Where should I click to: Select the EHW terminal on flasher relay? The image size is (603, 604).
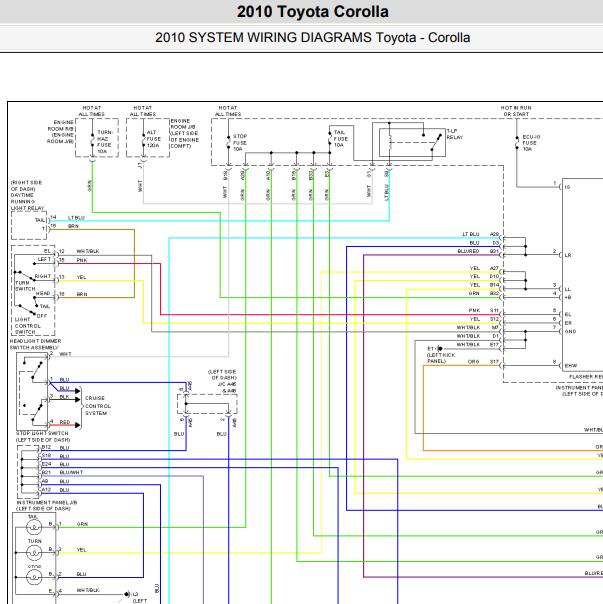[x=571, y=366]
